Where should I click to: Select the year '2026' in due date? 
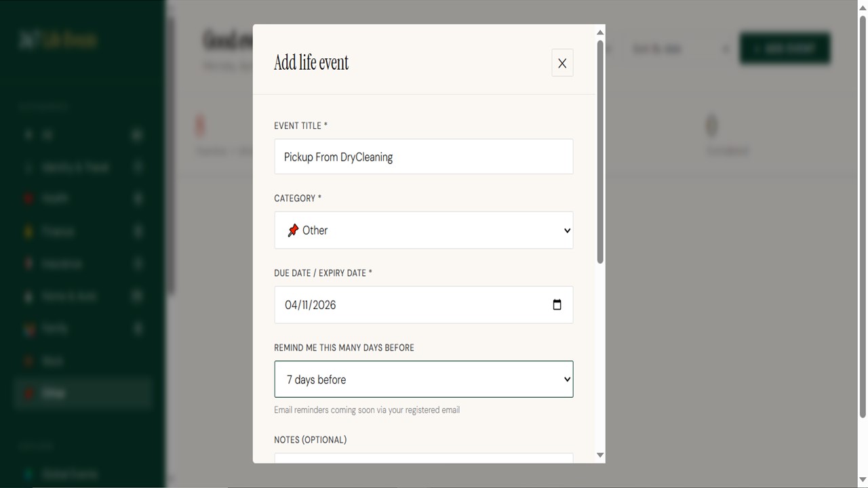point(323,305)
